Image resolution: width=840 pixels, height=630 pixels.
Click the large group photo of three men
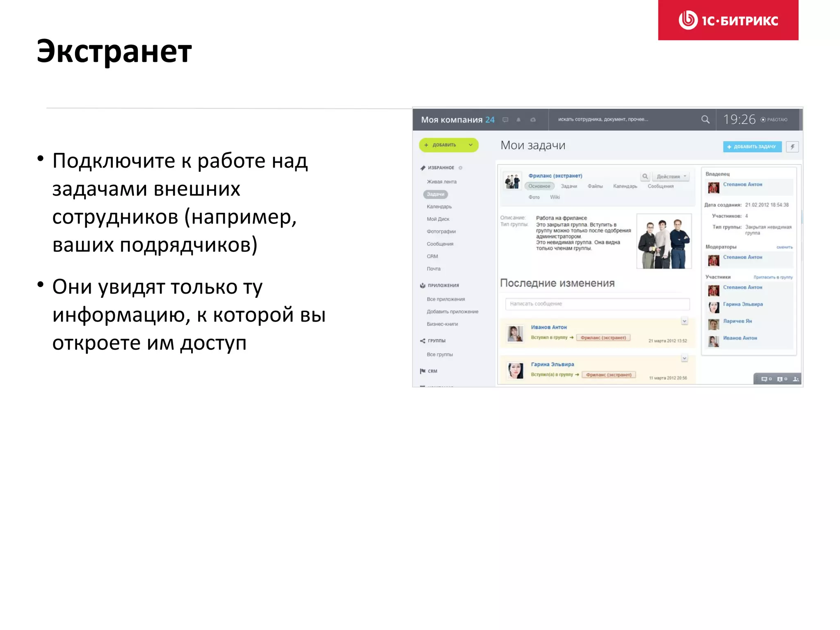[x=664, y=241]
